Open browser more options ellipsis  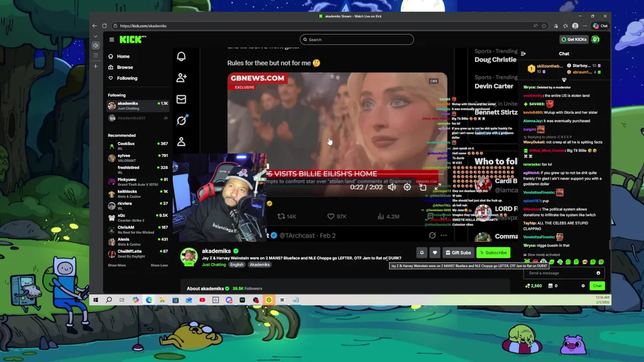coord(585,26)
